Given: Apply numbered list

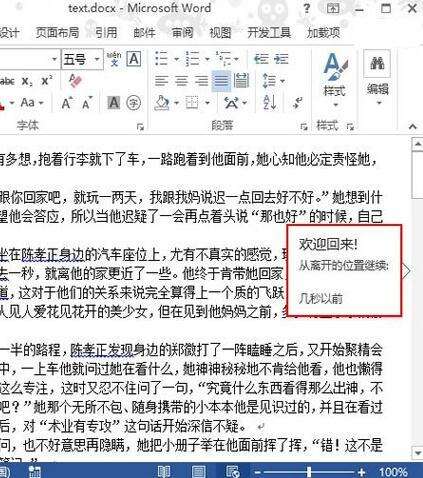Looking at the screenshot, I should click(x=193, y=59).
